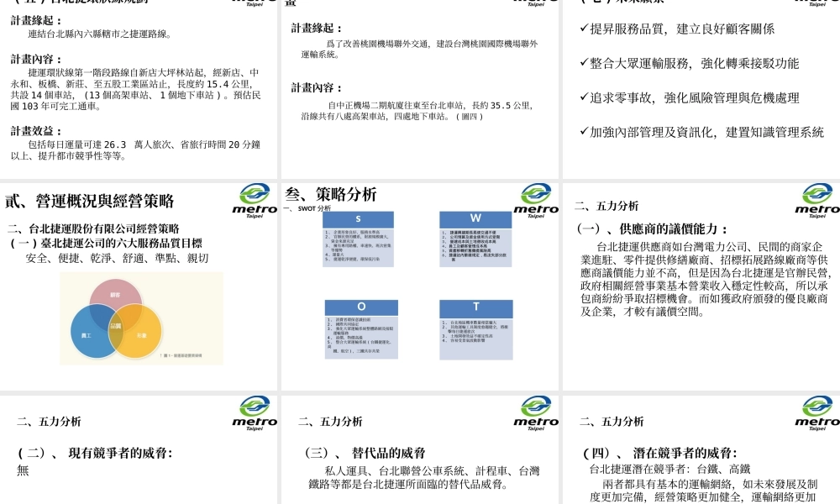
Task: Click the checked item 加強內部管理及資訊化,建置知識管理系統
Action: point(701,132)
